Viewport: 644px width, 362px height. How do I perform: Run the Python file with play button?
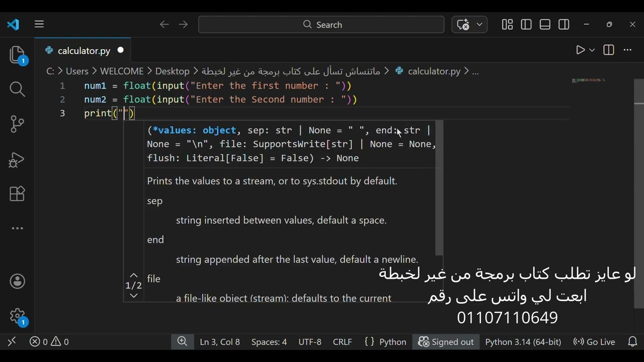click(580, 50)
